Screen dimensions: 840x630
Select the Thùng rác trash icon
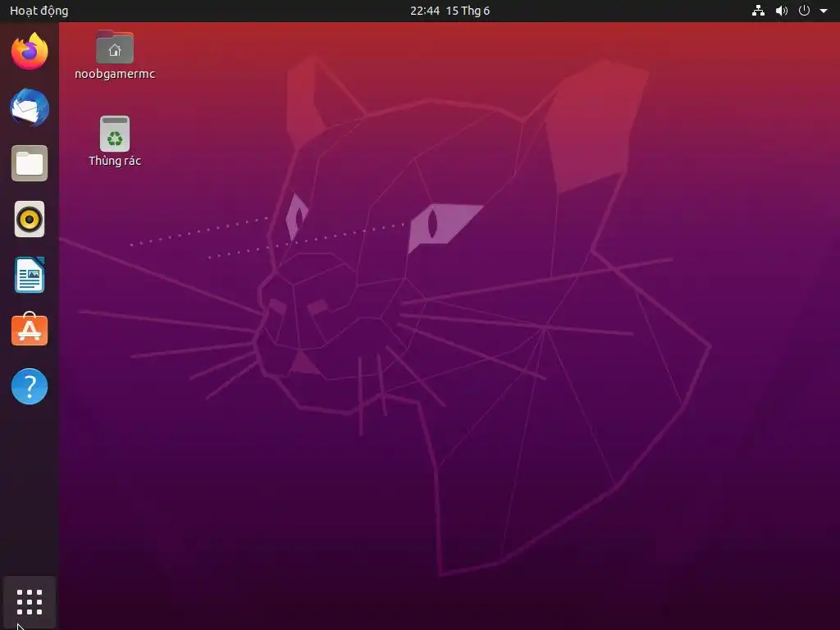(x=115, y=134)
